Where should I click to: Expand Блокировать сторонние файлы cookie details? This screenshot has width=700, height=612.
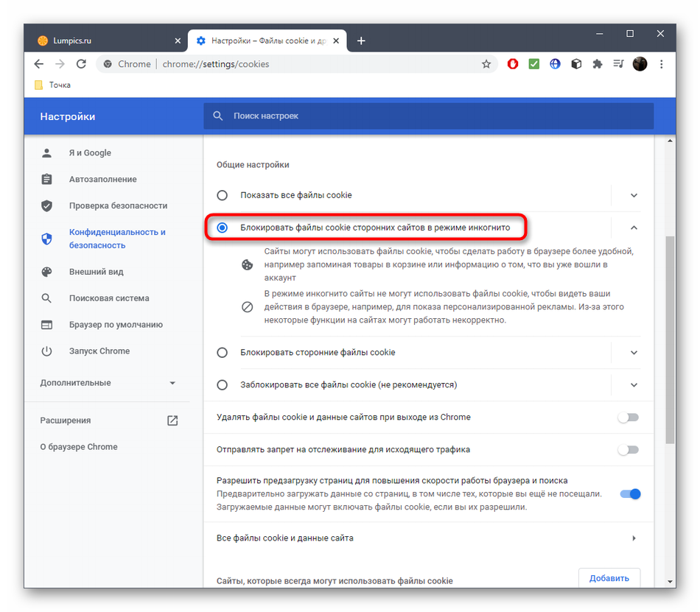pyautogui.click(x=634, y=353)
